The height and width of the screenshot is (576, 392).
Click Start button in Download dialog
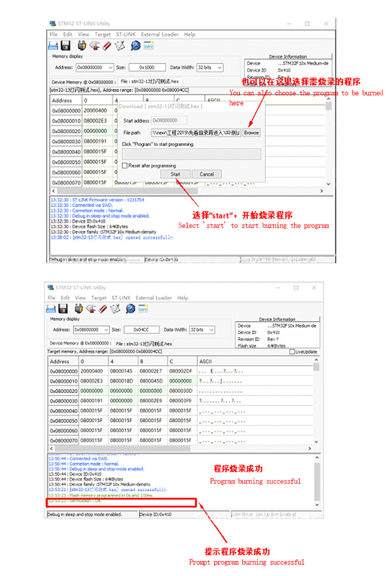[x=176, y=174]
